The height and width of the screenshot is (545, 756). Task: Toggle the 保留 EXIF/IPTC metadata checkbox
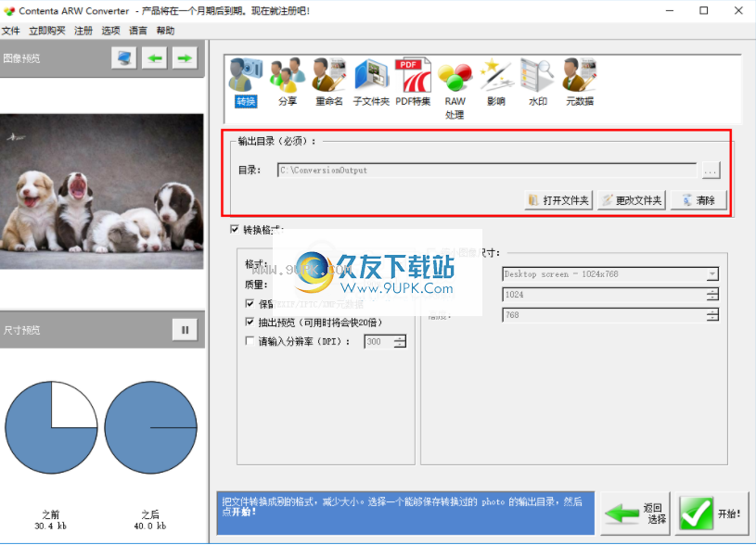(250, 304)
